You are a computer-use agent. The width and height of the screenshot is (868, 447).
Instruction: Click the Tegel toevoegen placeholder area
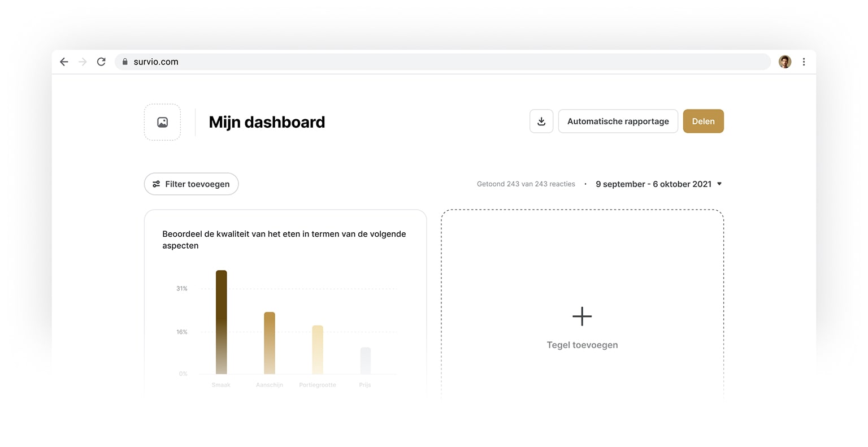[x=581, y=345]
